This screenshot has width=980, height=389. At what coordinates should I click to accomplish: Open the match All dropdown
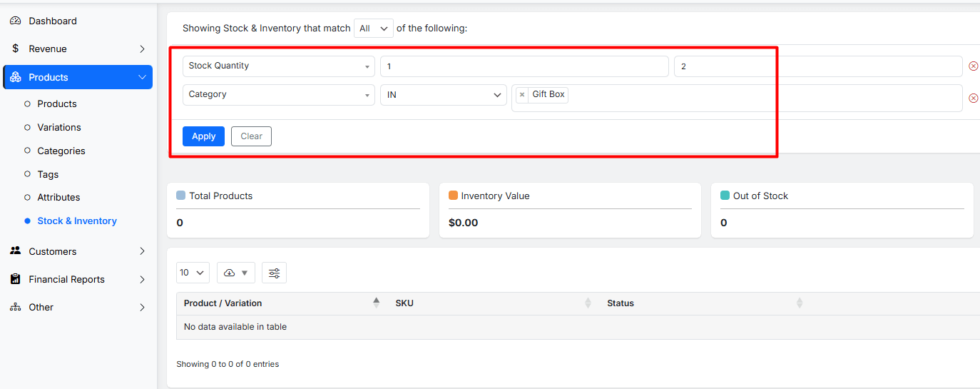[x=373, y=29]
